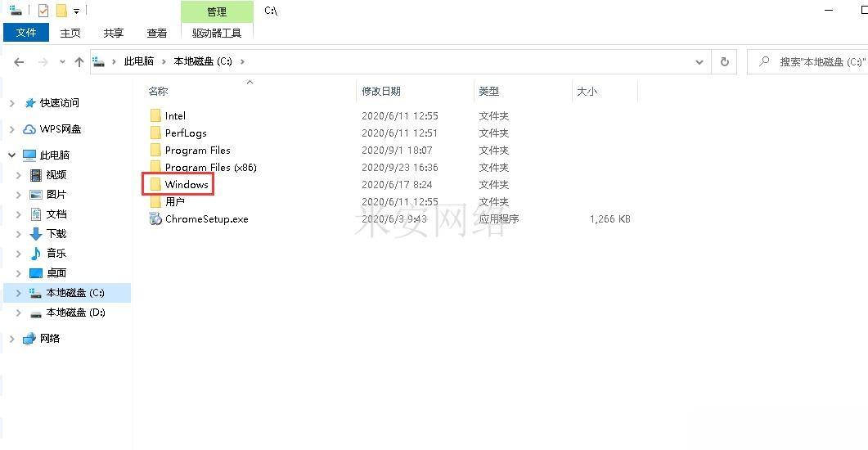Image resolution: width=868 pixels, height=450 pixels.
Task: Go up one folder level
Action: pyautogui.click(x=79, y=62)
